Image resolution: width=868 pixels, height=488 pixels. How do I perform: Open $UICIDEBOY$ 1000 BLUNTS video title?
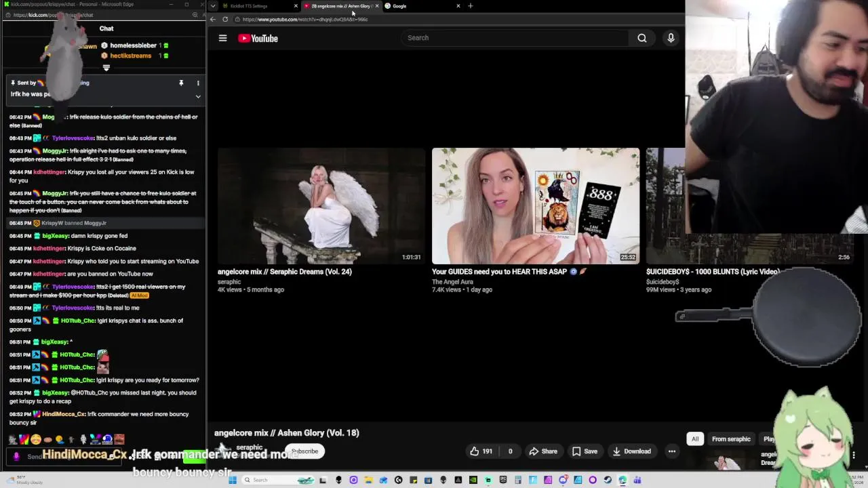tap(713, 272)
